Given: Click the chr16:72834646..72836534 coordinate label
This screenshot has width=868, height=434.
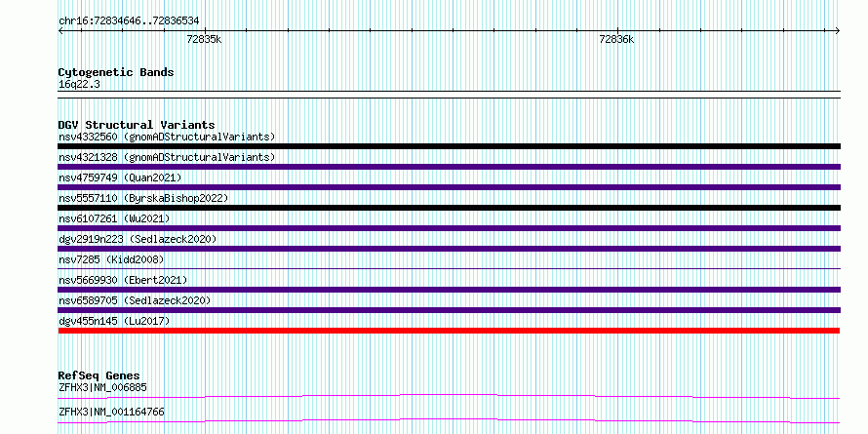Looking at the screenshot, I should pos(129,20).
